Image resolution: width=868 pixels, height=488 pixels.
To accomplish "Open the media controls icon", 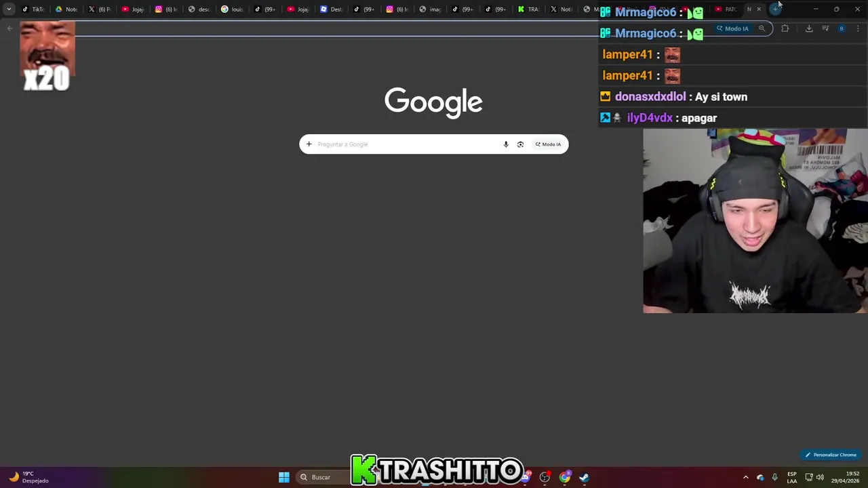I will [x=825, y=28].
